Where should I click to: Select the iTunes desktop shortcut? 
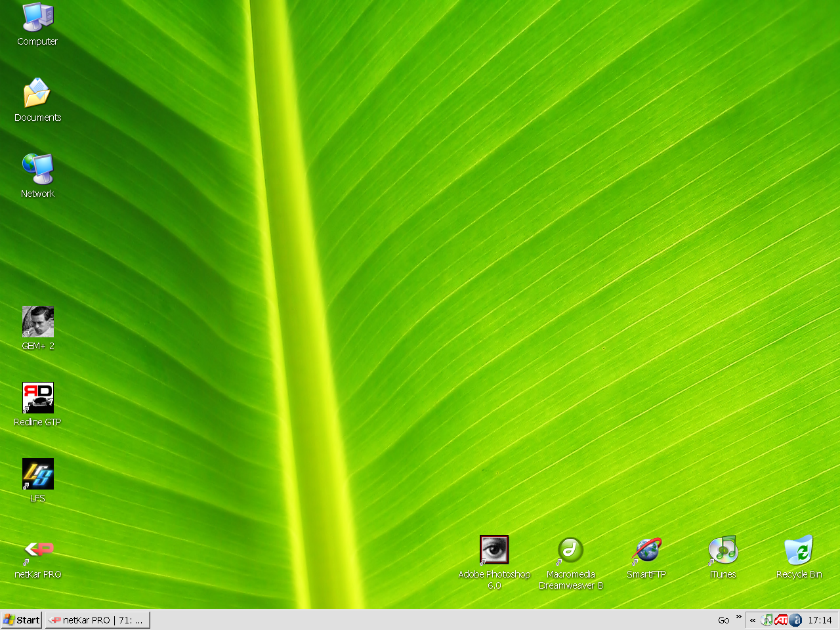tap(723, 550)
